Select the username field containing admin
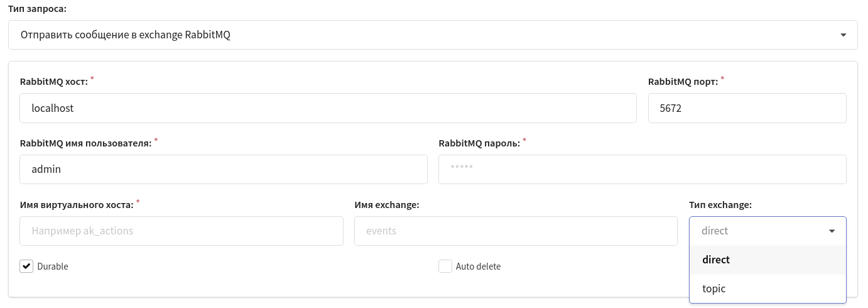This screenshot has width=868, height=308. (x=223, y=169)
